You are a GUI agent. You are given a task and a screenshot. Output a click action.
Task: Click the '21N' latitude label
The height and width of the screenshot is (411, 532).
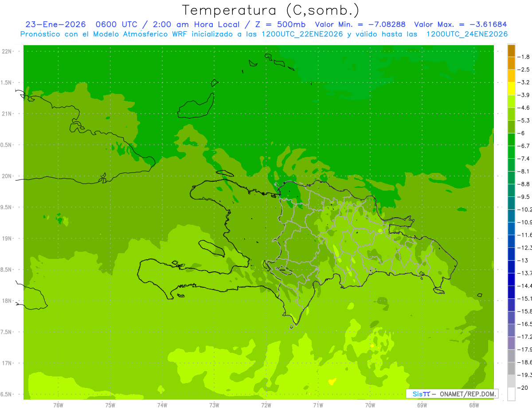click(x=7, y=114)
